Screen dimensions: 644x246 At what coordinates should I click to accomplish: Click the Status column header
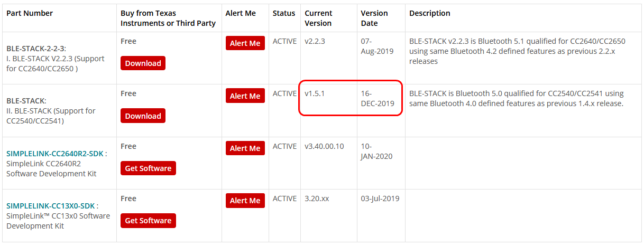click(284, 13)
